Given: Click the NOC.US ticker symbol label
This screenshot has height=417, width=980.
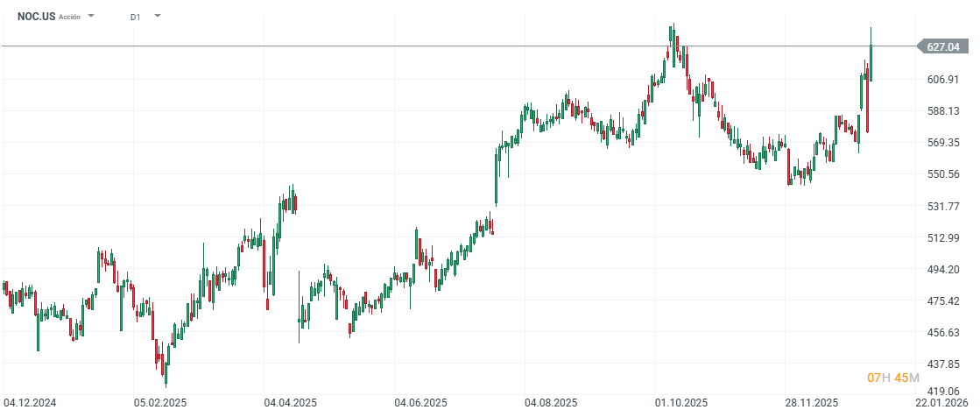Looking at the screenshot, I should [36, 16].
